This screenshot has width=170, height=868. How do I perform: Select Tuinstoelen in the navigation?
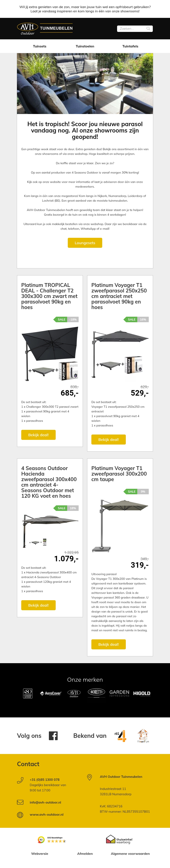(85, 46)
